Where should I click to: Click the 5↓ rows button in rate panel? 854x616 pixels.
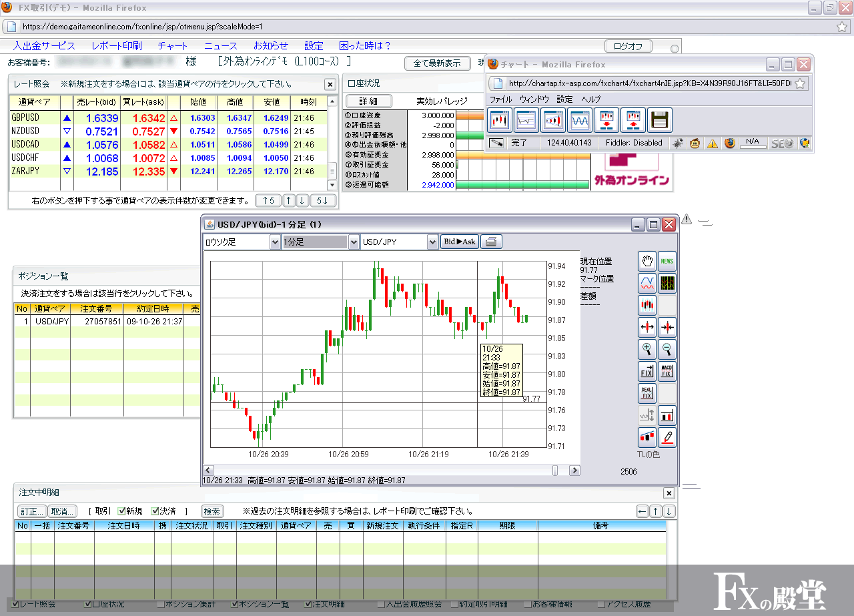(323, 200)
